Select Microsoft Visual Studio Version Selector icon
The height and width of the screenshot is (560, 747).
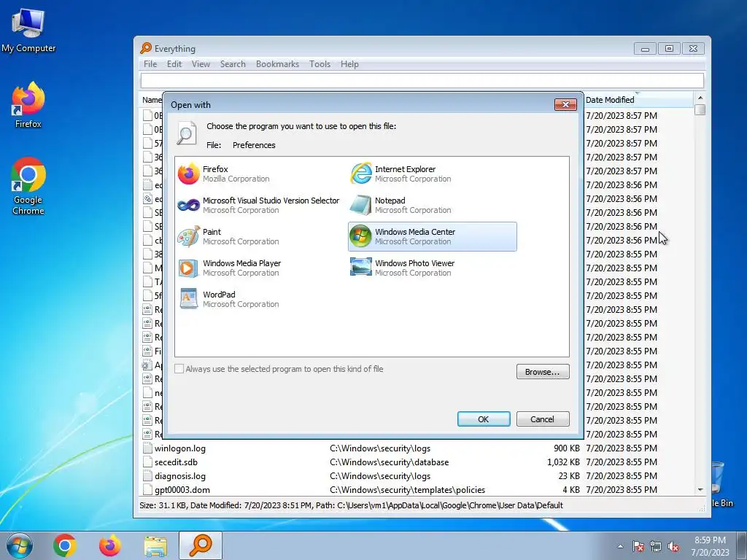[188, 205]
